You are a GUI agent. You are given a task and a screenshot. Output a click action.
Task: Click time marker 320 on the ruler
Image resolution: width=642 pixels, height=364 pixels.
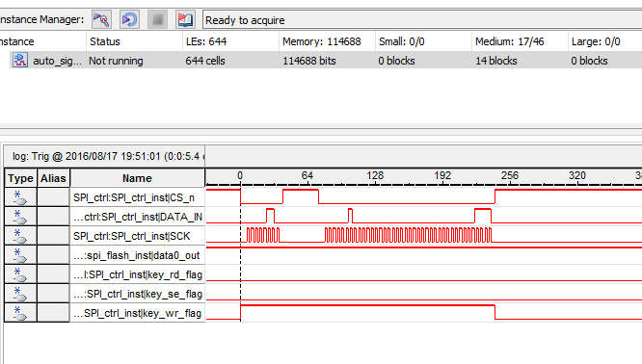[576, 175]
